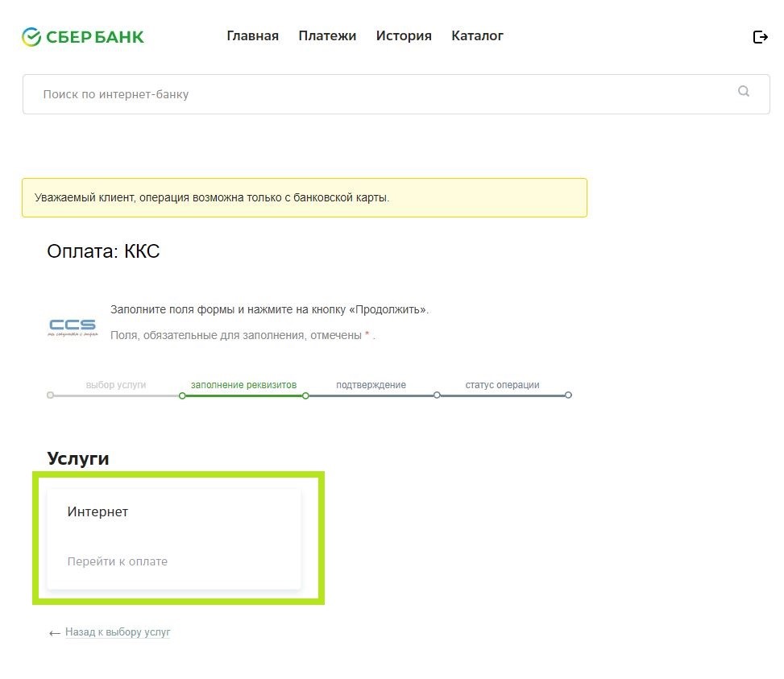784x679 pixels.
Task: Open the История menu item
Action: 404,36
